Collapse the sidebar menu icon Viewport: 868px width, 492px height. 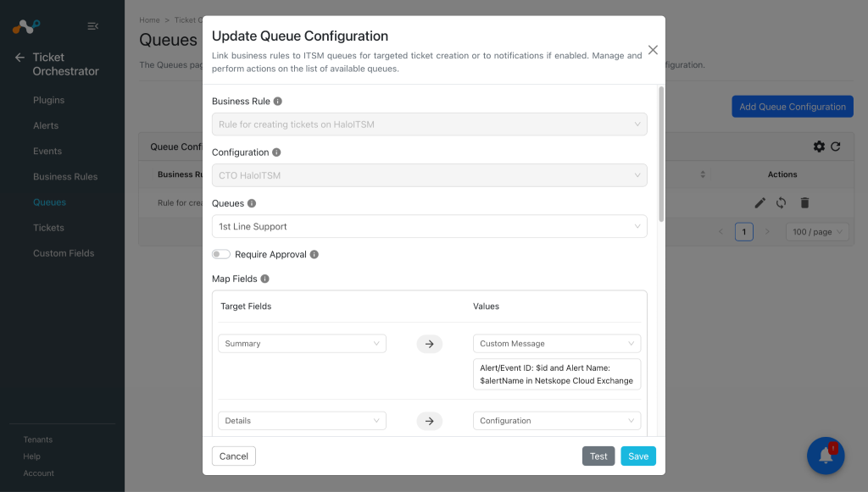(x=93, y=26)
